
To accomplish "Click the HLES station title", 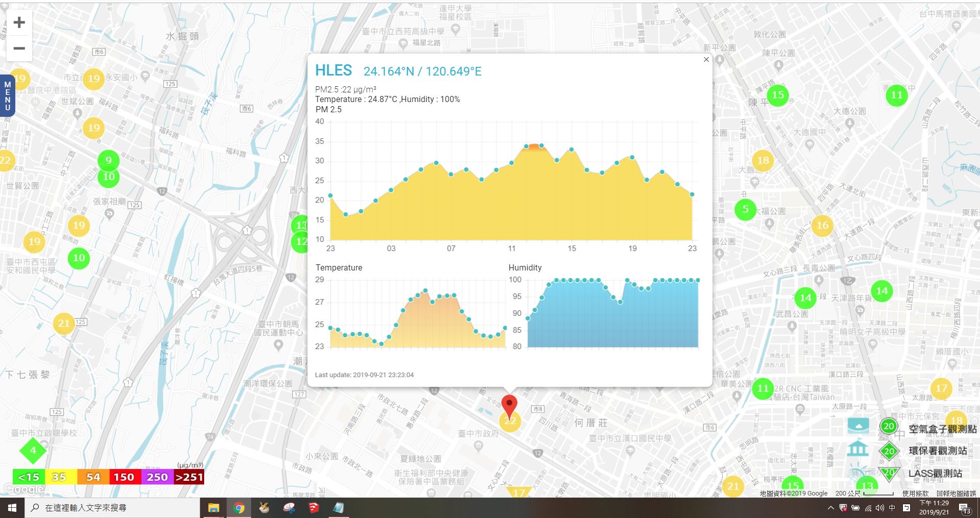I will tap(333, 70).
